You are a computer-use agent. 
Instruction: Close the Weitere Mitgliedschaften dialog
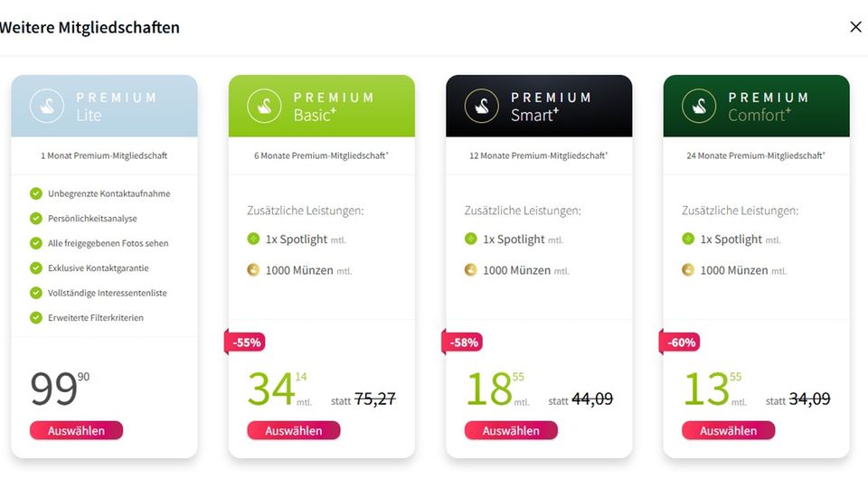855,27
